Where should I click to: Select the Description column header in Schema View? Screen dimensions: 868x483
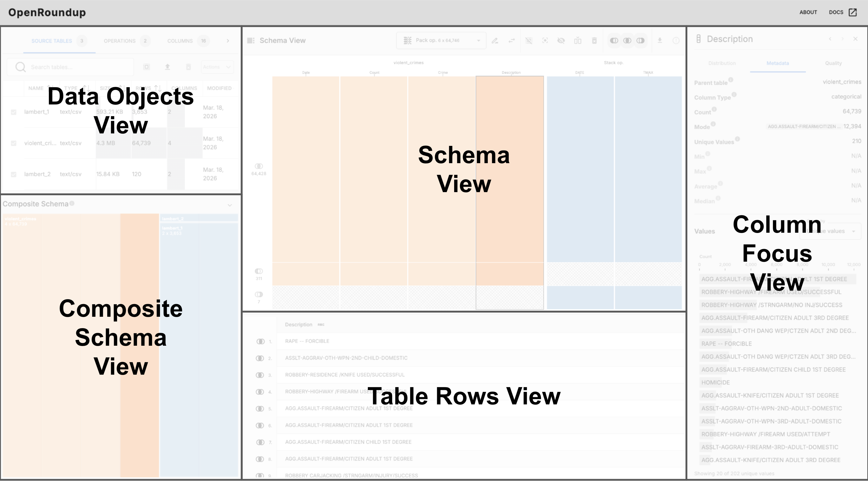(x=511, y=72)
